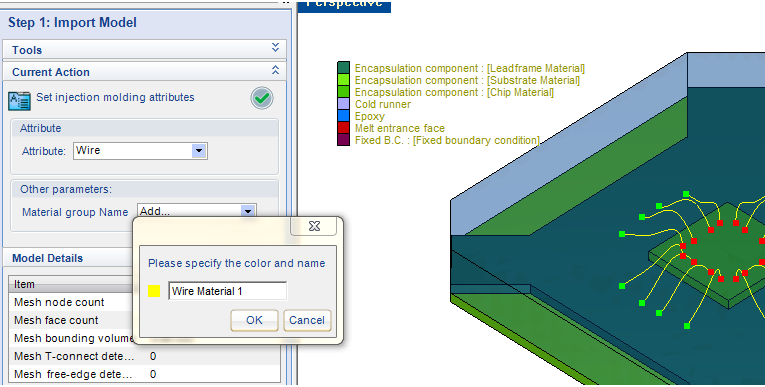
Task: Cancel the color and name dialog
Action: (x=307, y=320)
